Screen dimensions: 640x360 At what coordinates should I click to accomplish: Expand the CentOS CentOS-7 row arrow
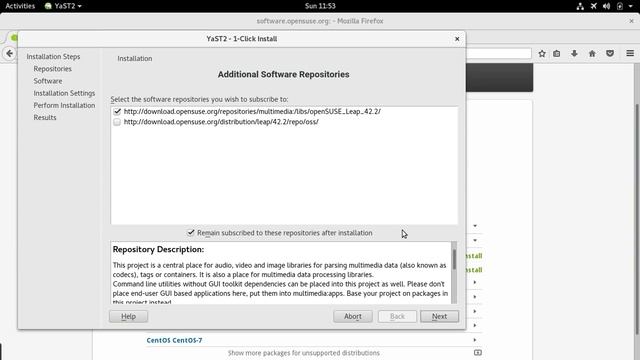click(475, 340)
